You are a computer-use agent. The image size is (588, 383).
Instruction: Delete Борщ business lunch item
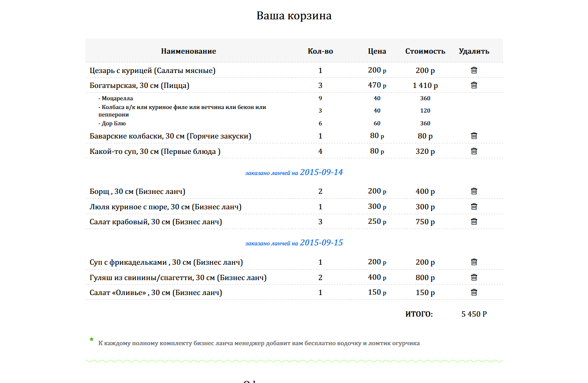tap(474, 191)
